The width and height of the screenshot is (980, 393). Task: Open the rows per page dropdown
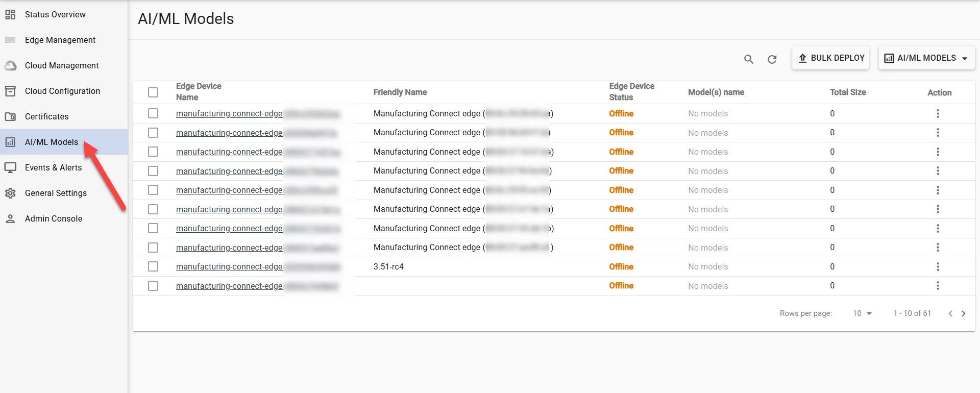862,313
